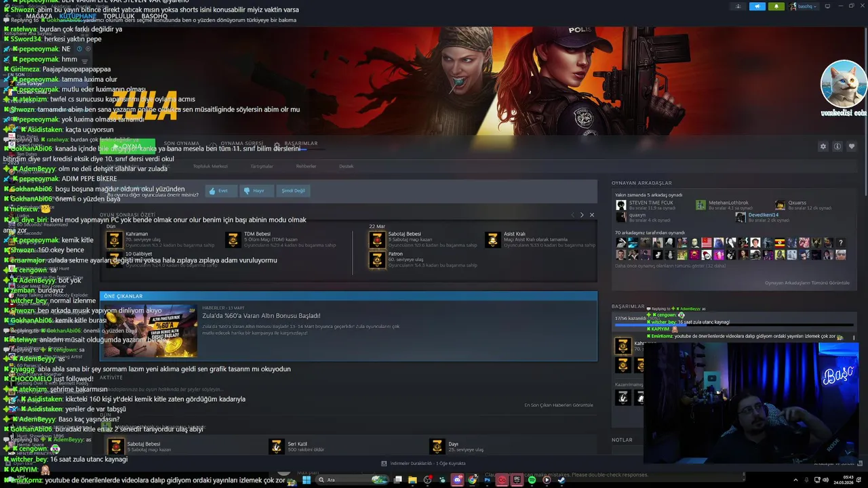View Oynayan Arkadaşların Tümünü Görüntüle link

click(807, 283)
